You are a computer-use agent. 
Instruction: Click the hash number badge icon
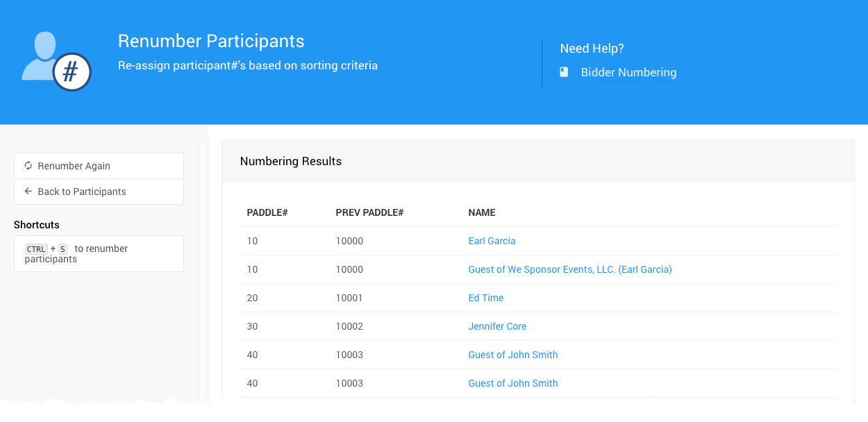72,72
